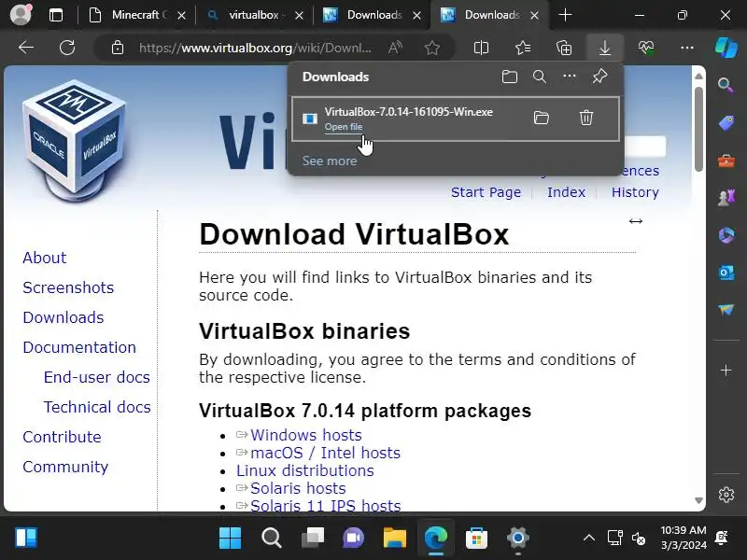Viewport: 747px width, 560px height.
Task: View site information lock icon
Action: point(118,48)
